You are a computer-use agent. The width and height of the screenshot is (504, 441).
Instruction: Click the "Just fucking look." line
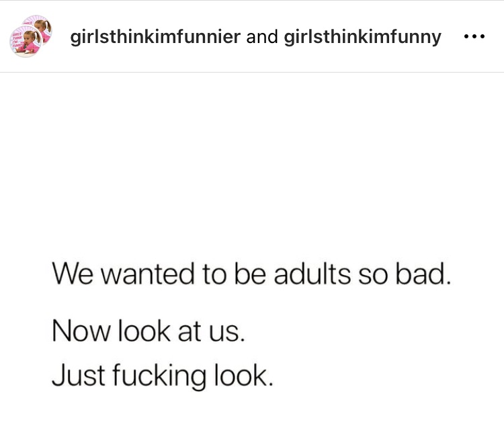tap(163, 375)
